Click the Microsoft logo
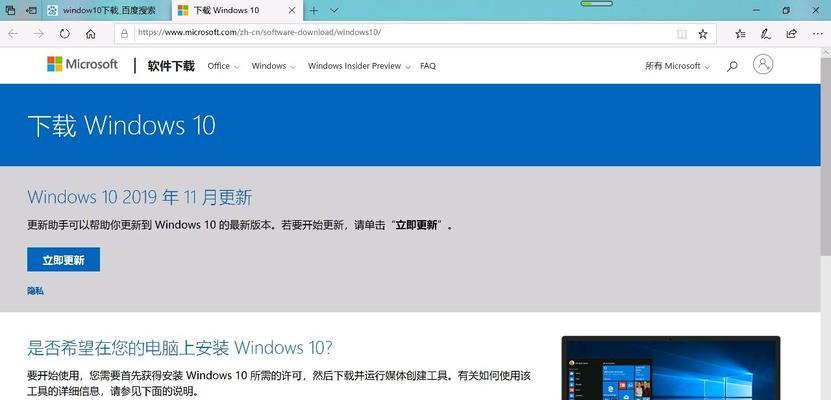Image resolution: width=831 pixels, height=400 pixels. tap(82, 65)
